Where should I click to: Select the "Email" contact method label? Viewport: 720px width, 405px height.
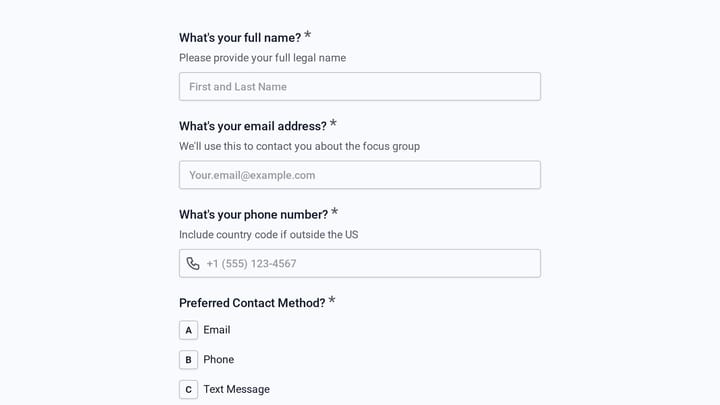(x=217, y=330)
